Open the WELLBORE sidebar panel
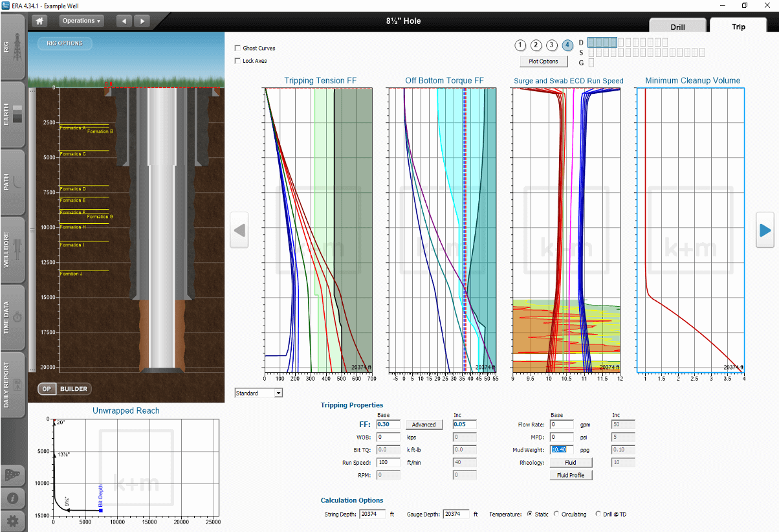Screen dimensions: 779x532 tap(13, 249)
